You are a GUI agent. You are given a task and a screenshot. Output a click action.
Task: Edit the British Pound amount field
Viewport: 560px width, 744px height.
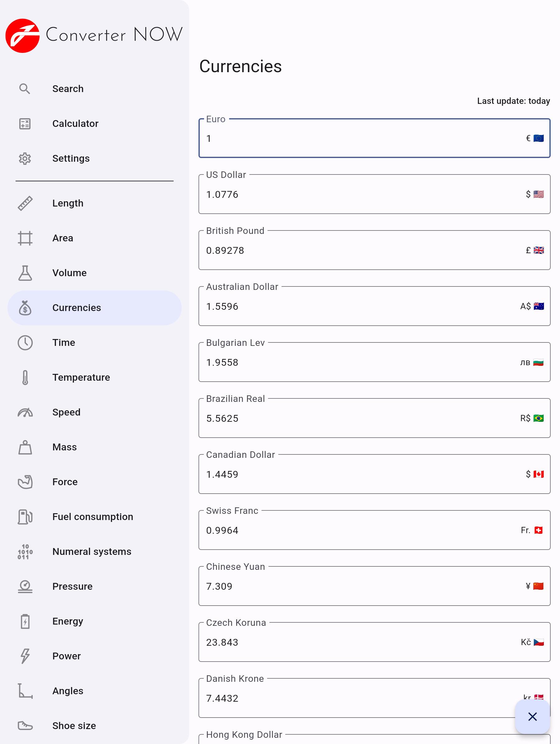click(363, 251)
